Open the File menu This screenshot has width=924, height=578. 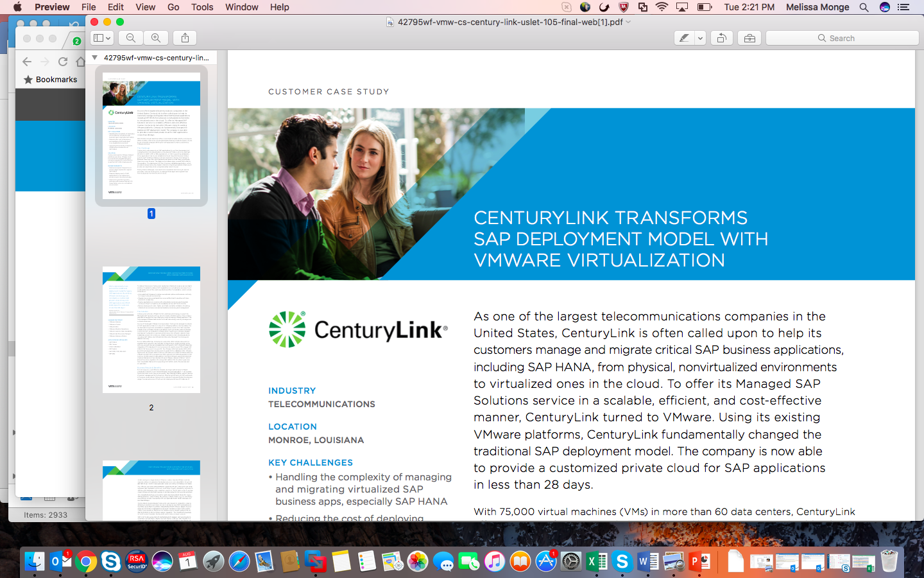tap(89, 7)
